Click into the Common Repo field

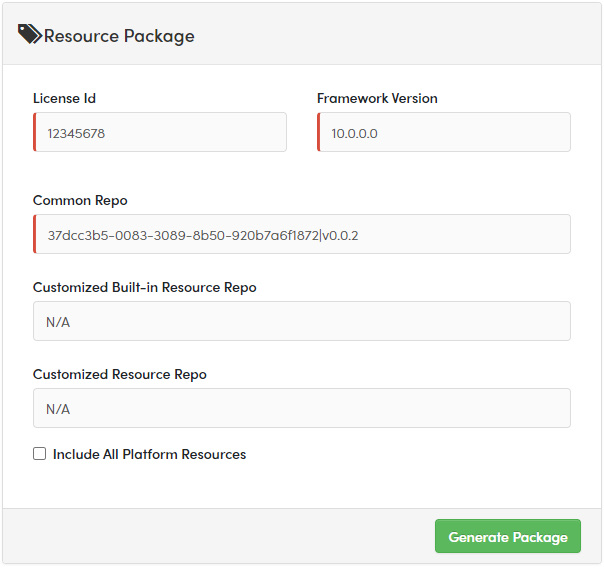[302, 234]
